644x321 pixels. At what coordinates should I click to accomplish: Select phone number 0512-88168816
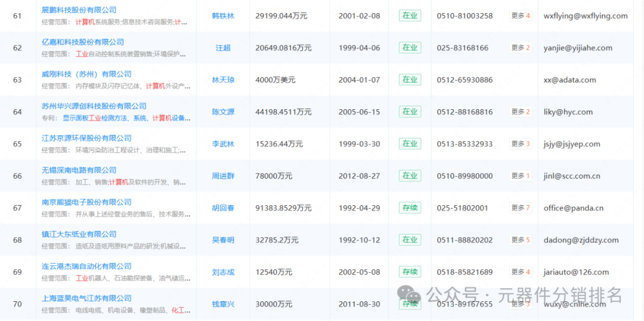click(465, 112)
